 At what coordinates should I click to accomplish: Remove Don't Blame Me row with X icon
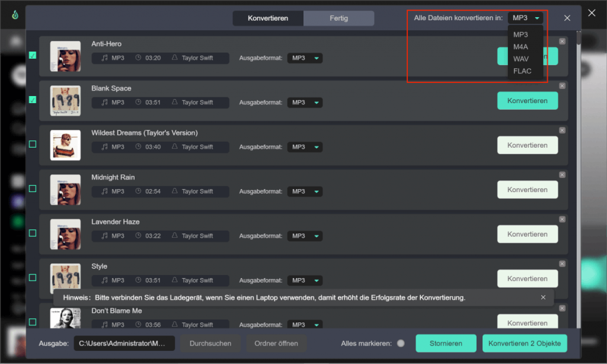coord(562,309)
